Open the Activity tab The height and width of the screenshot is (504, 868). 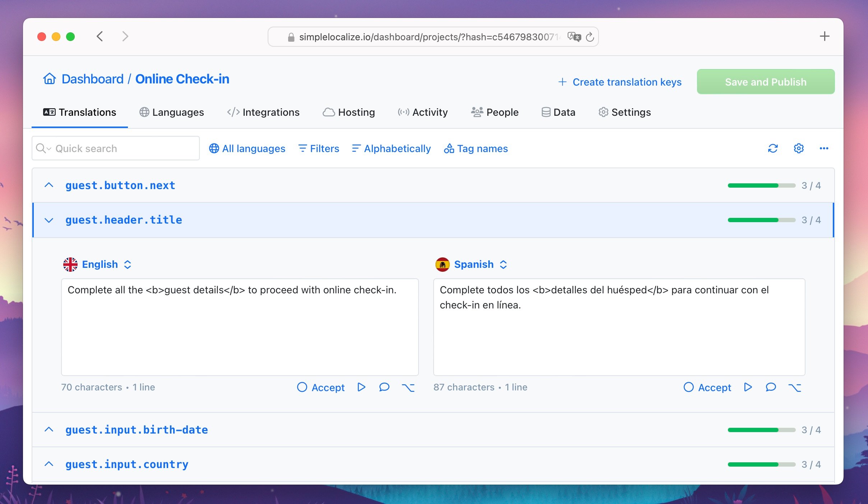point(423,112)
